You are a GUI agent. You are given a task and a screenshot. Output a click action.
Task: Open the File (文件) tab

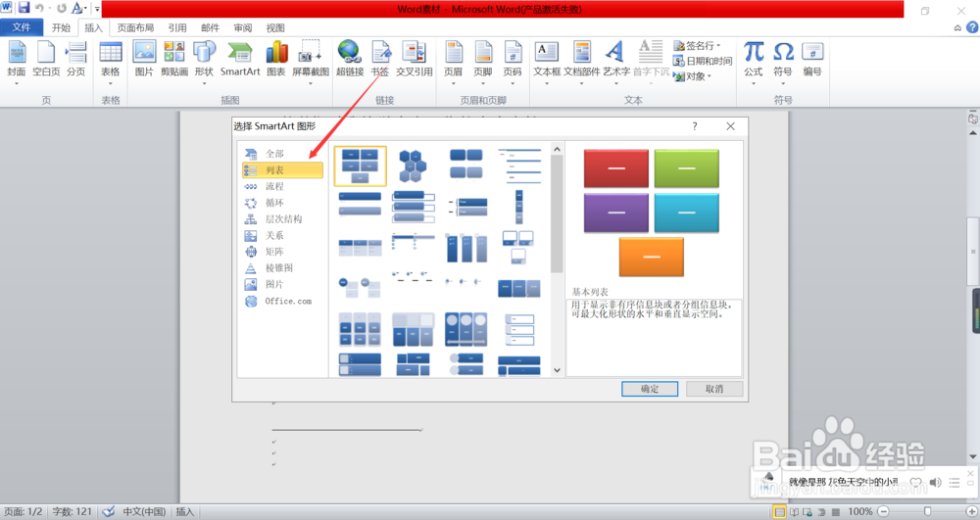pos(22,27)
